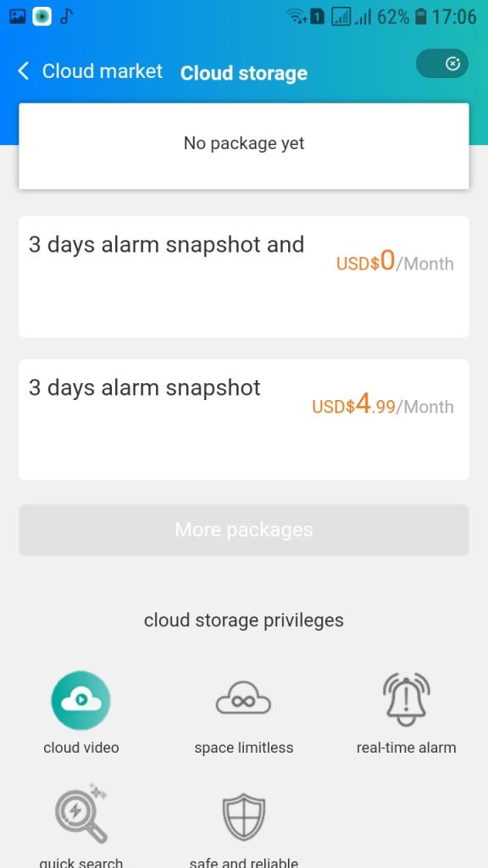Viewport: 488px width, 868px height.
Task: Tap the back arrow beside Cloud market
Action: (x=23, y=71)
